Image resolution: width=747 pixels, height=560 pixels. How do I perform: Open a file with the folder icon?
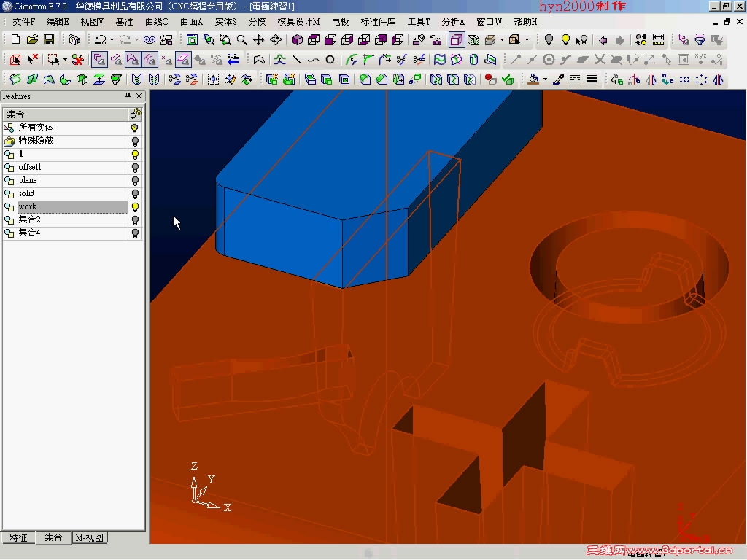coord(32,40)
